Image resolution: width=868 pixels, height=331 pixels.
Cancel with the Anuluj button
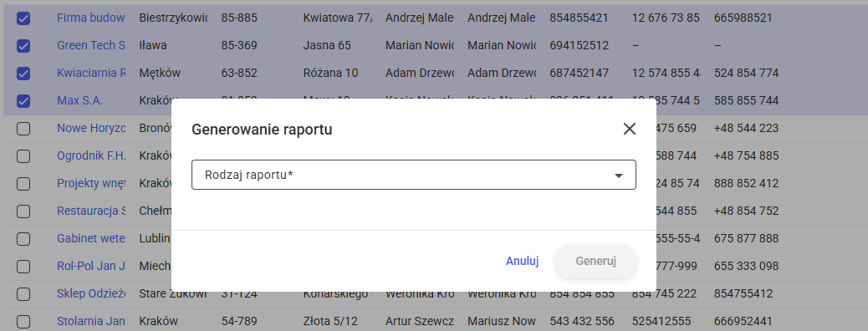point(522,262)
